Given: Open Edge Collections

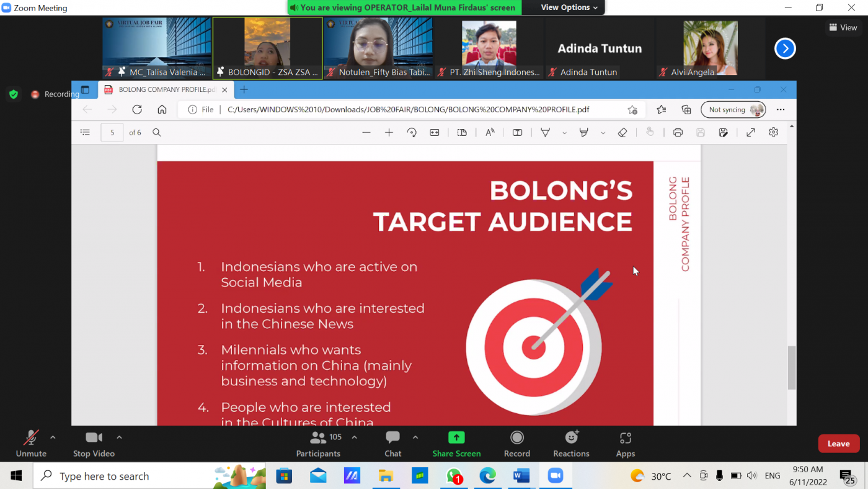Looking at the screenshot, I should pyautogui.click(x=686, y=109).
